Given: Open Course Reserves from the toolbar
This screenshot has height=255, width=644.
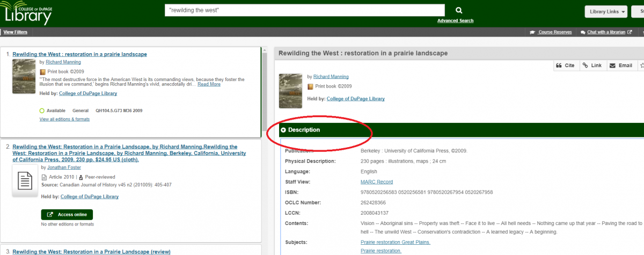Looking at the screenshot, I should point(551,32).
